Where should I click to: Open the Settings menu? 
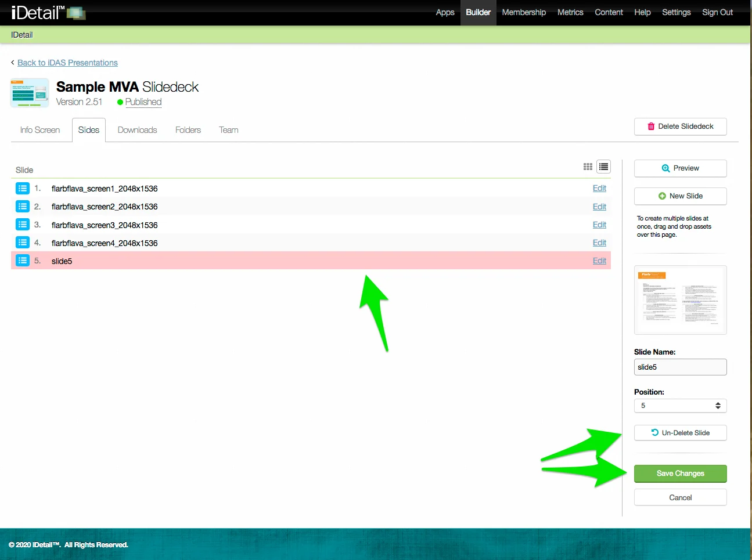tap(677, 12)
